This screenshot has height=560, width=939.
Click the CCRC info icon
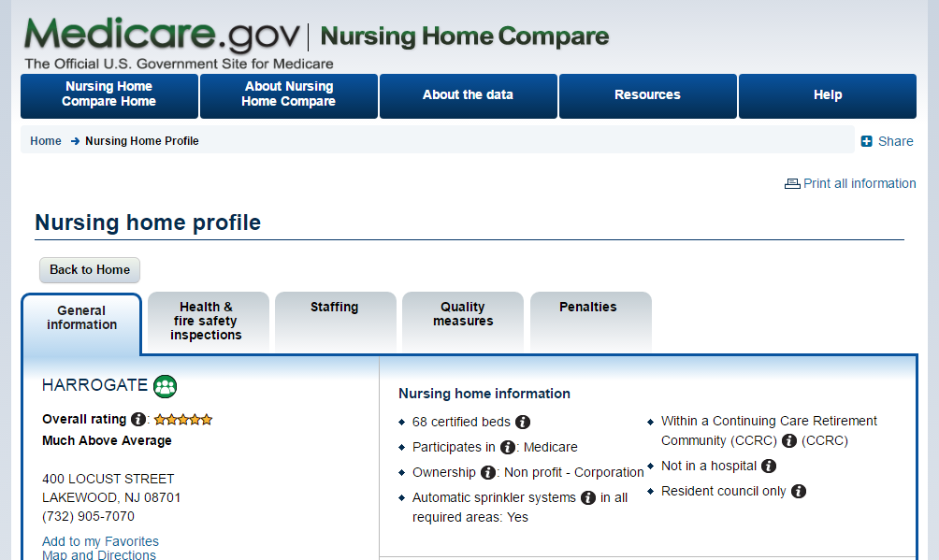coord(789,440)
